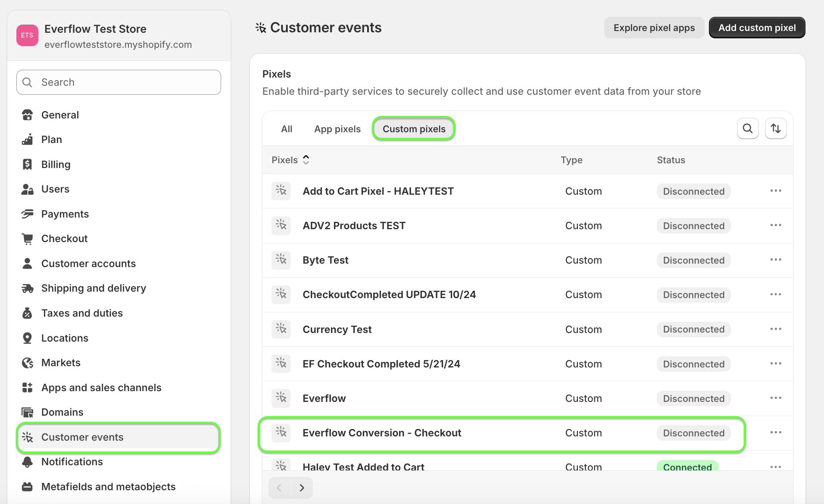Open more actions for CheckoutCompleted UPDATE 10/24
The width and height of the screenshot is (824, 504).
click(x=776, y=294)
